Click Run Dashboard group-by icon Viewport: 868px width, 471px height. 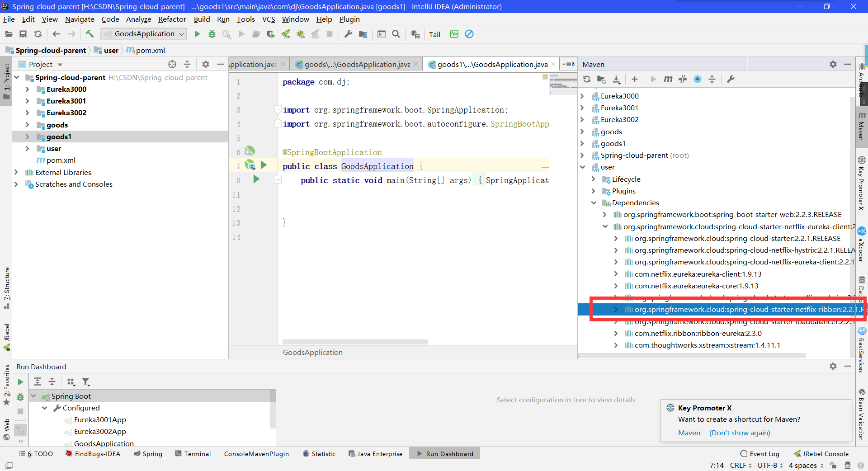(x=71, y=382)
